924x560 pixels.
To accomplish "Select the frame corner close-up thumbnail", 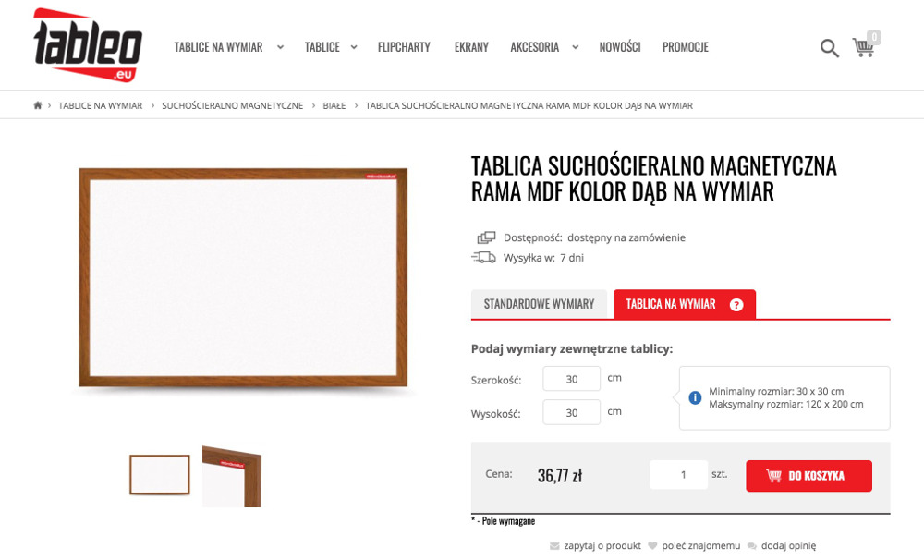I will tap(232, 476).
